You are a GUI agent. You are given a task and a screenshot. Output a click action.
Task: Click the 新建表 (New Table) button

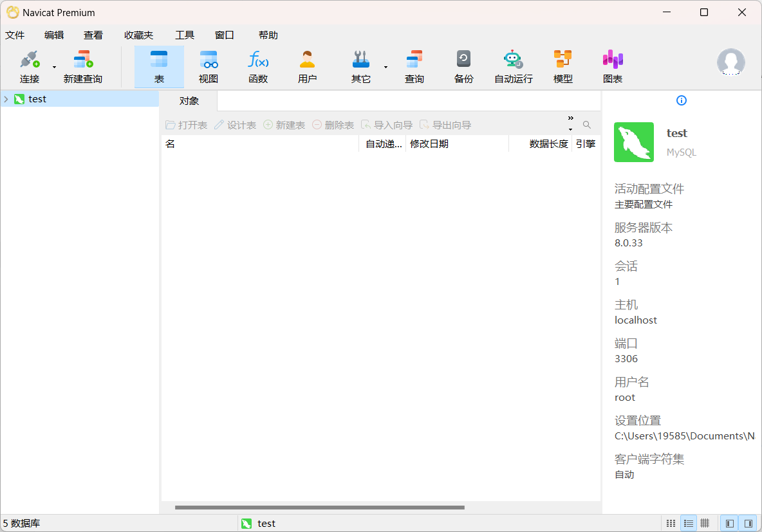pos(284,125)
